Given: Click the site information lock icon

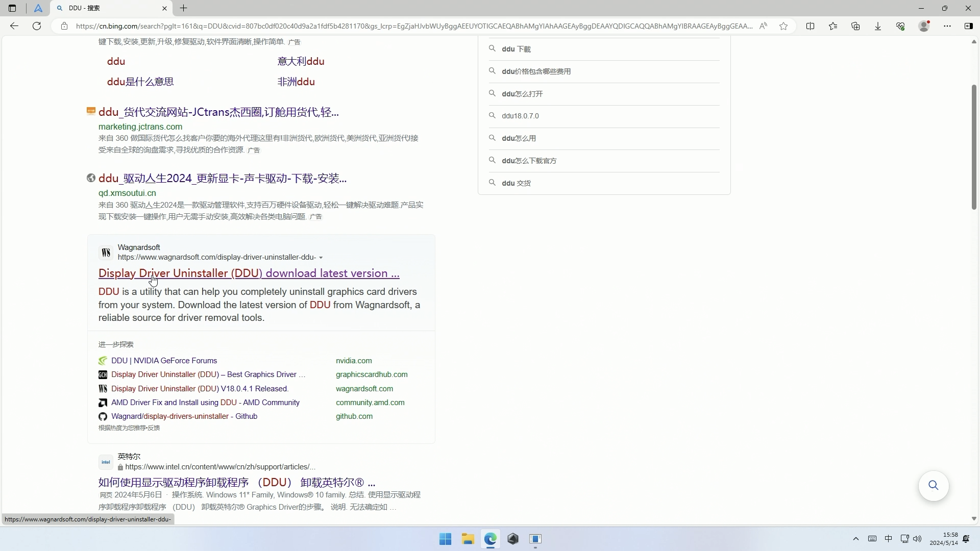Looking at the screenshot, I should click(x=64, y=26).
